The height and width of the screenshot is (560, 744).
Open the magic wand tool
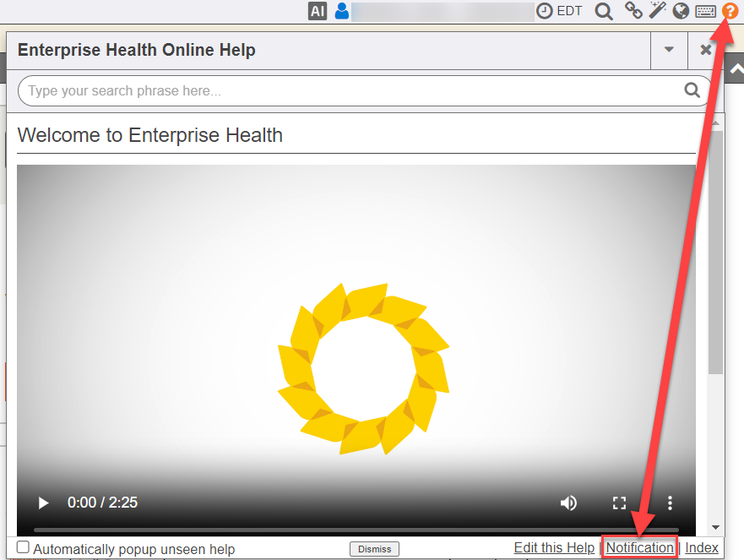657,11
